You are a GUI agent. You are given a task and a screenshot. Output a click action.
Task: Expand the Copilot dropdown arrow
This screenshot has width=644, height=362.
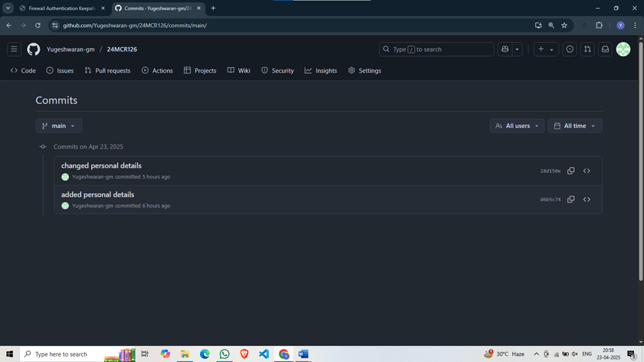coord(517,50)
